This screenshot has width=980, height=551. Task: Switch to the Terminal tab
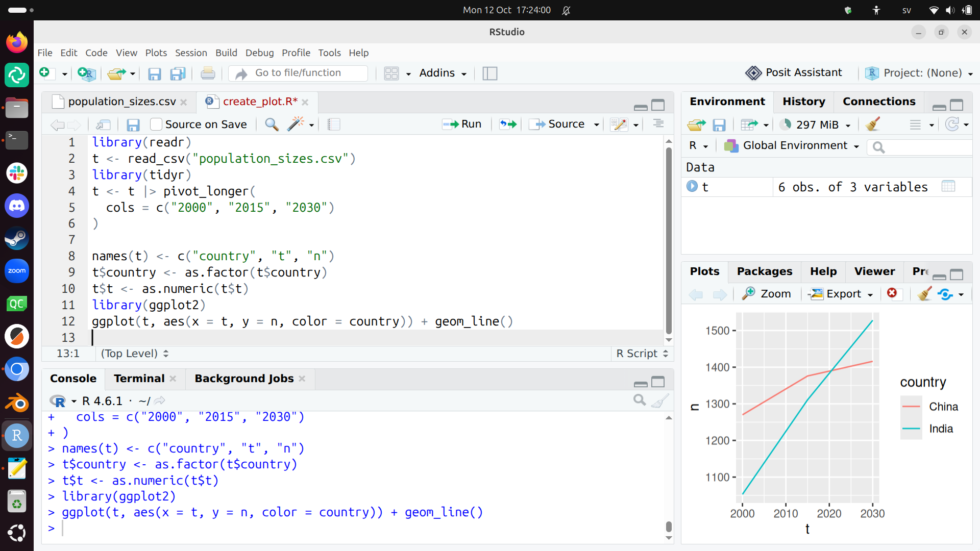click(x=139, y=379)
